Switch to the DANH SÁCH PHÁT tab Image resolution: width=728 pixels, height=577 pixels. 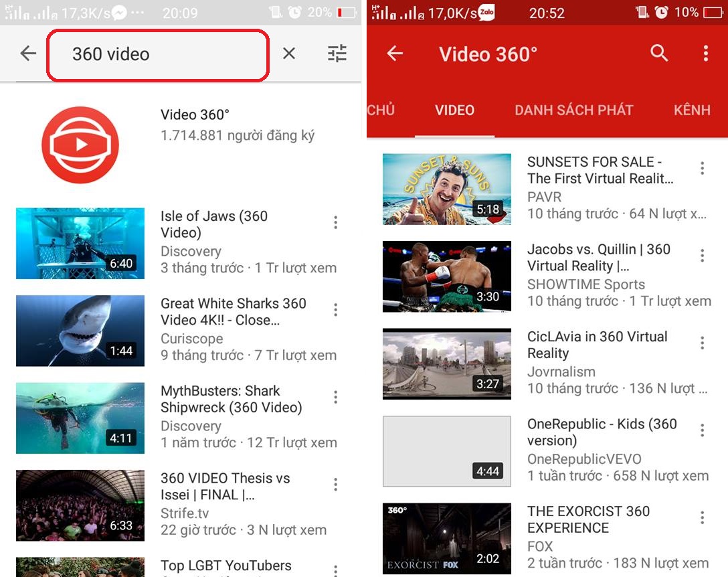tap(573, 110)
